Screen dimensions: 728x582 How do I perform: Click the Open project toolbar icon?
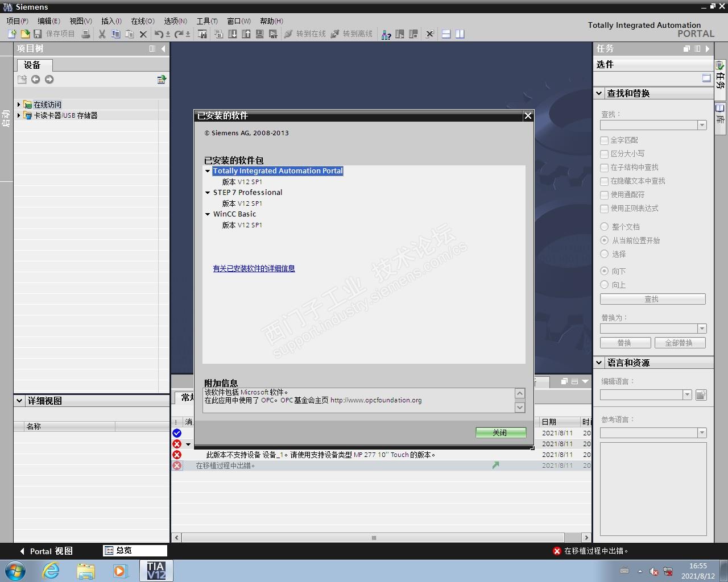click(25, 34)
